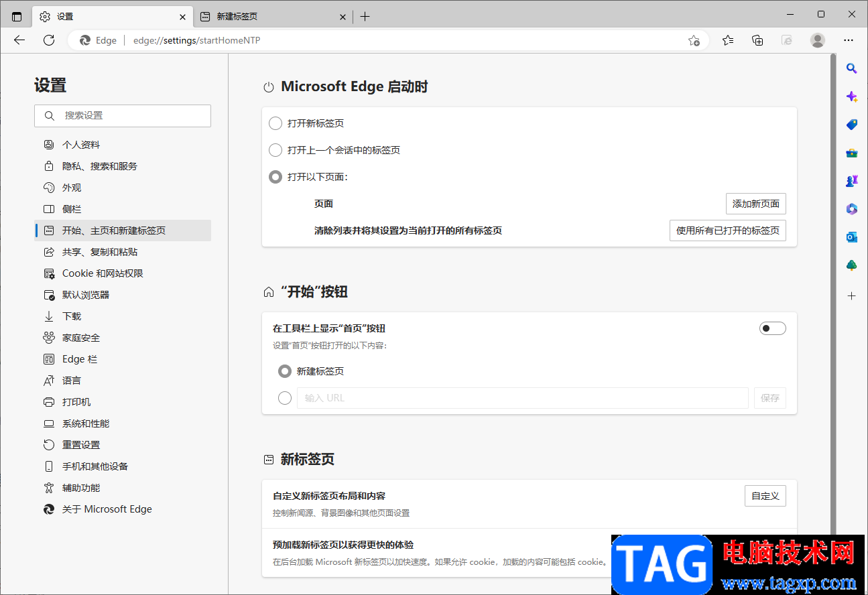Open 打印机 settings section

click(x=123, y=402)
